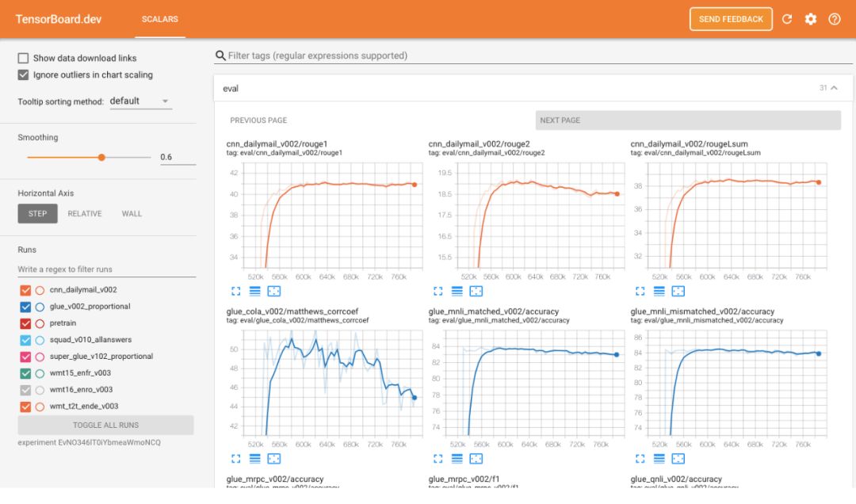Open the help question mark icon
The width and height of the screenshot is (856, 504).
[x=834, y=19]
